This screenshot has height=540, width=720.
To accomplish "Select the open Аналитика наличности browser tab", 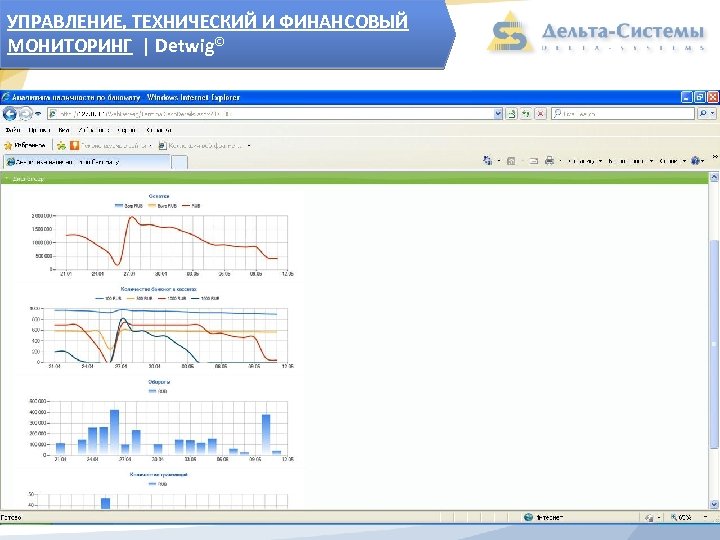I will tap(86, 162).
